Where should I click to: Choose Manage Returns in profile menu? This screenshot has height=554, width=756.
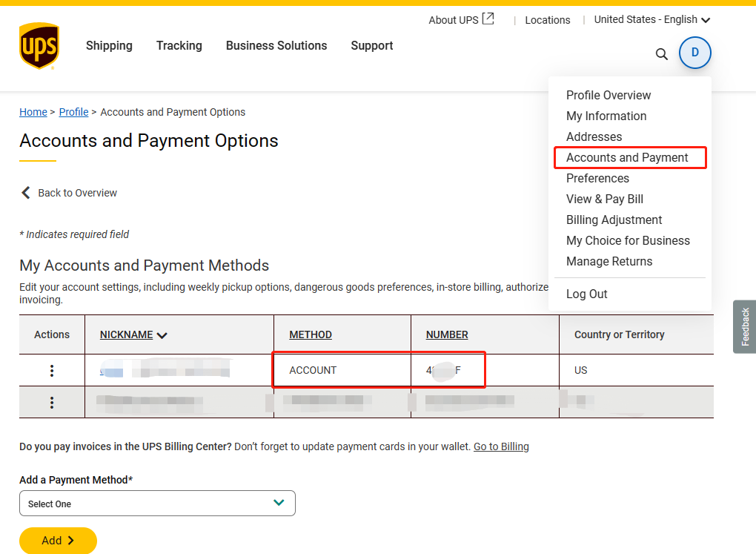pyautogui.click(x=609, y=261)
